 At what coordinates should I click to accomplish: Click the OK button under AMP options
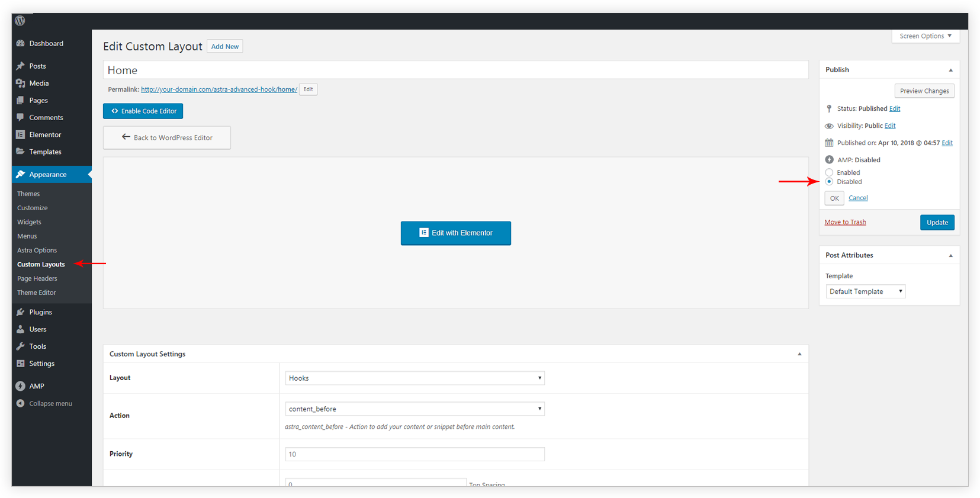[834, 198]
